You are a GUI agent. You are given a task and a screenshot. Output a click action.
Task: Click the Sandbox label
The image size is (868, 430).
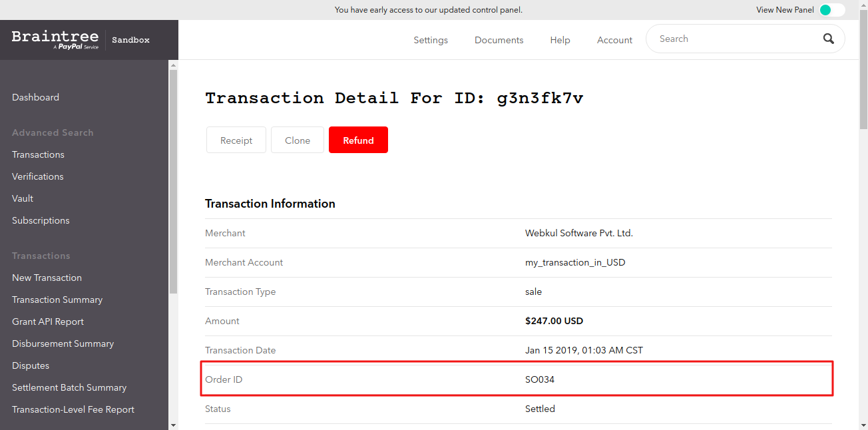130,40
